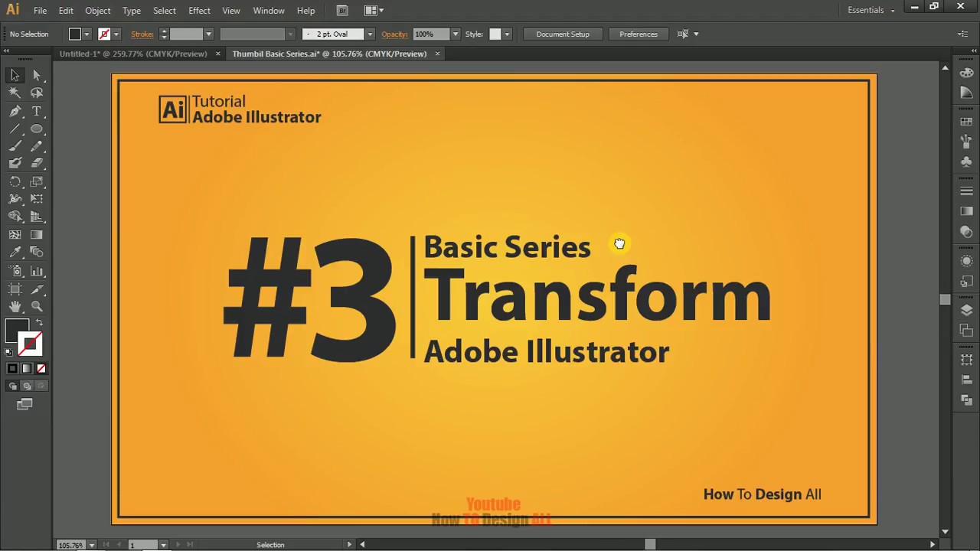
Task: Select the Selection tool (black arrow)
Action: coord(15,75)
